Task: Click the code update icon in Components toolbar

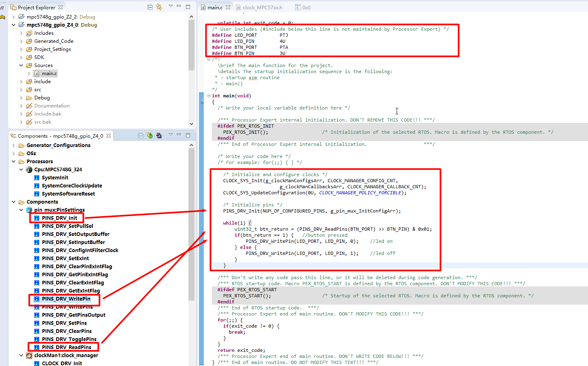Action: pyautogui.click(x=150, y=136)
